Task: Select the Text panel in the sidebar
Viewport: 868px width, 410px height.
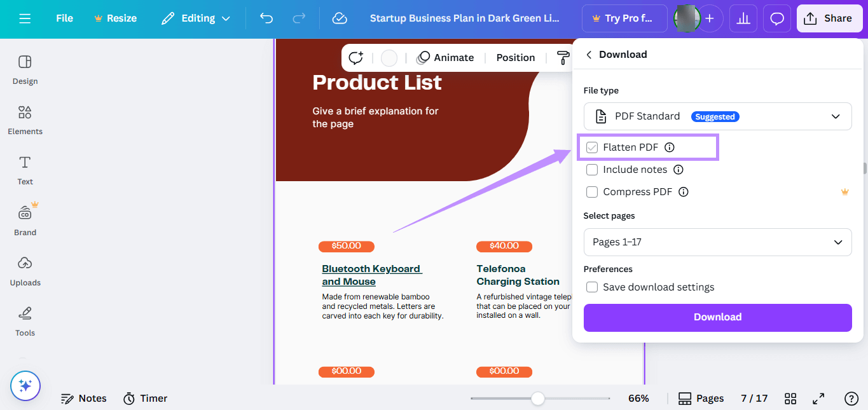Action: (25, 170)
